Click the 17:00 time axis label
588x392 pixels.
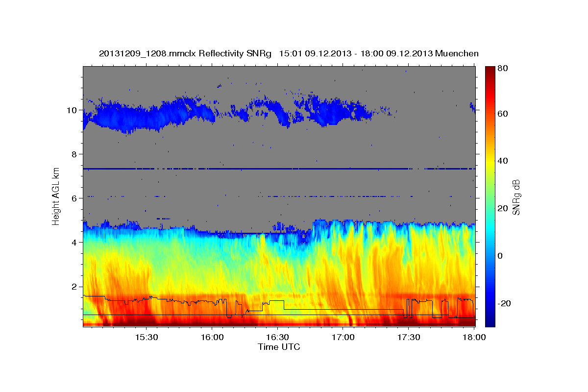pyautogui.click(x=343, y=337)
